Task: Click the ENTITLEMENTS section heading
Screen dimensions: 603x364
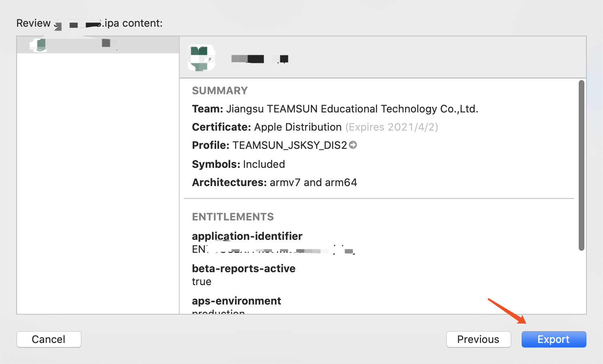Action: (233, 217)
